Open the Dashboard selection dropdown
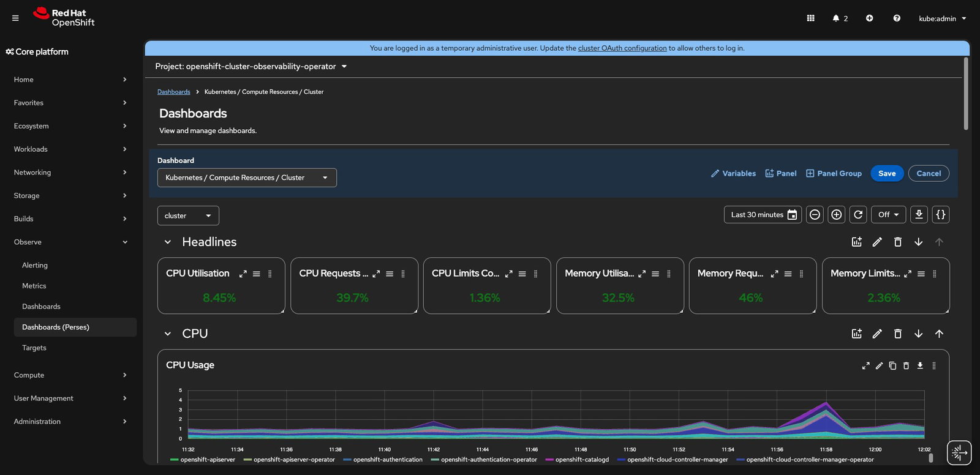 [247, 178]
